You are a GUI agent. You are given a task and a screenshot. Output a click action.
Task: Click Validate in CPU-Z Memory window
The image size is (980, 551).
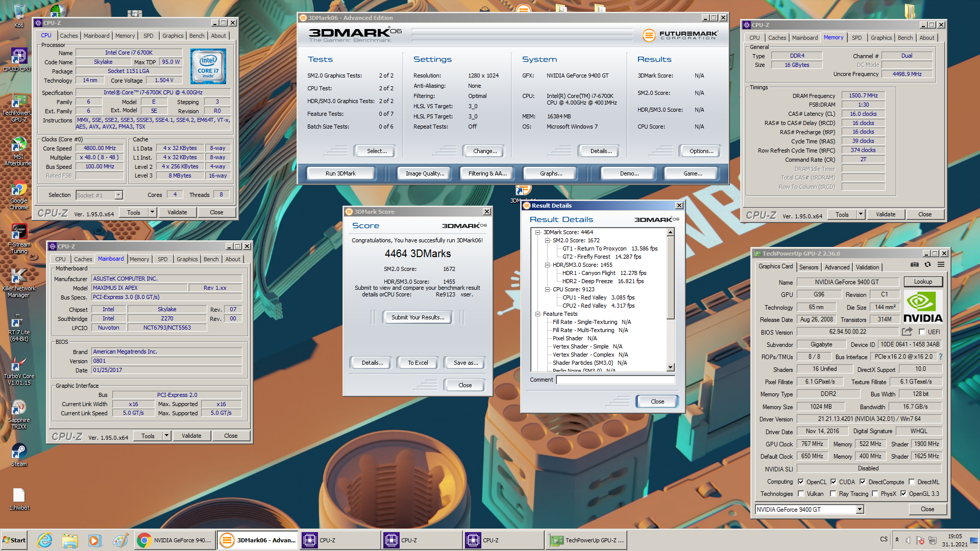coord(886,214)
